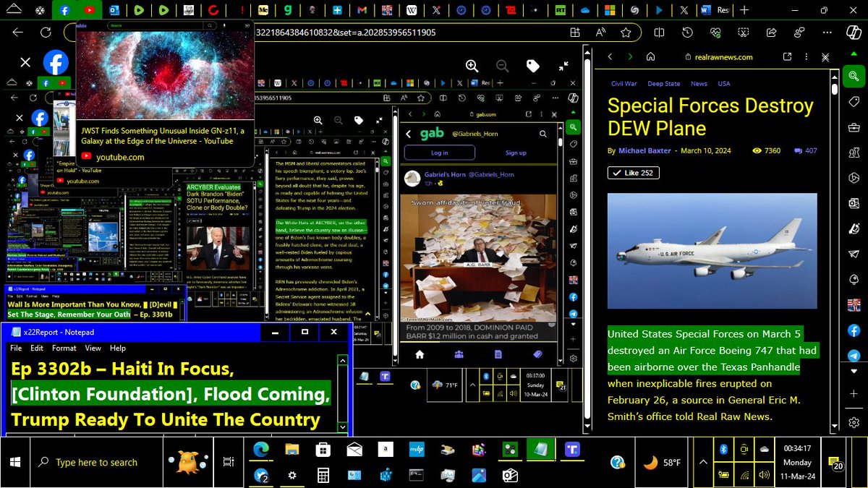Open the 407 comments link
Screen dimensions: 868x488
805,150
